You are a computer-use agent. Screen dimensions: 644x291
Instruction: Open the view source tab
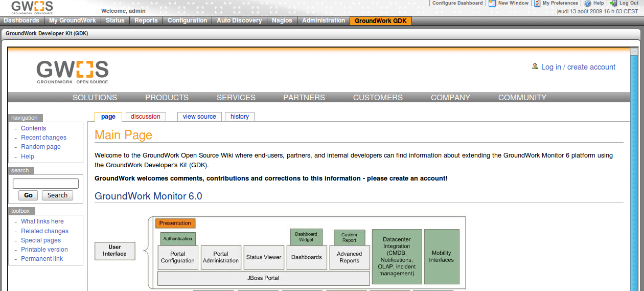coord(199,117)
